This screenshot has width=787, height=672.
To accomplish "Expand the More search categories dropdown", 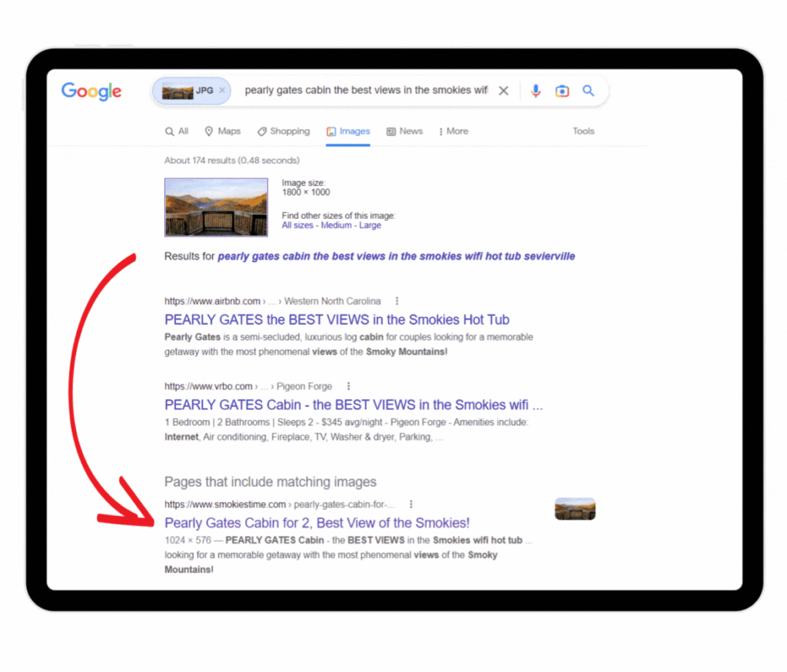I will (453, 131).
